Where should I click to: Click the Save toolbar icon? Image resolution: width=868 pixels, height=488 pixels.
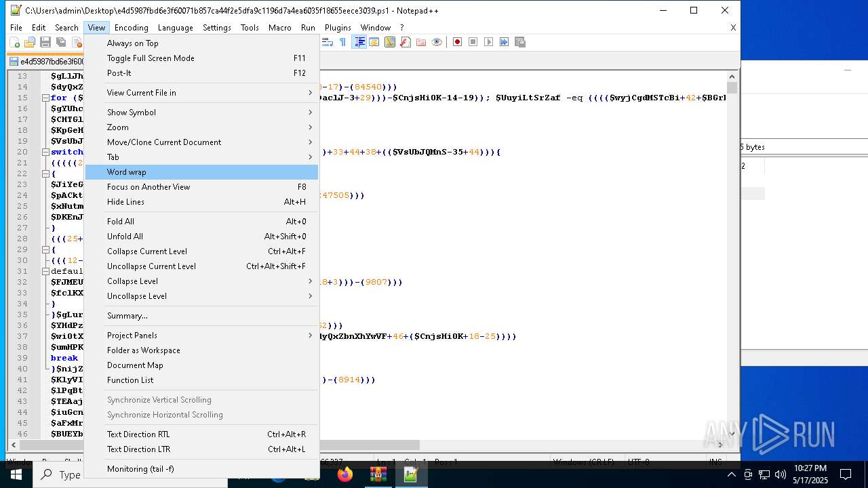point(45,42)
